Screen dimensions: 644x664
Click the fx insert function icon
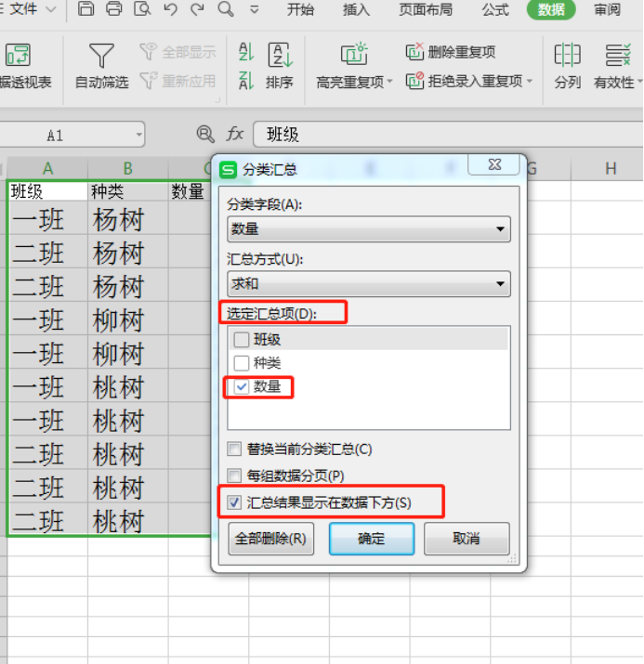pyautogui.click(x=234, y=135)
